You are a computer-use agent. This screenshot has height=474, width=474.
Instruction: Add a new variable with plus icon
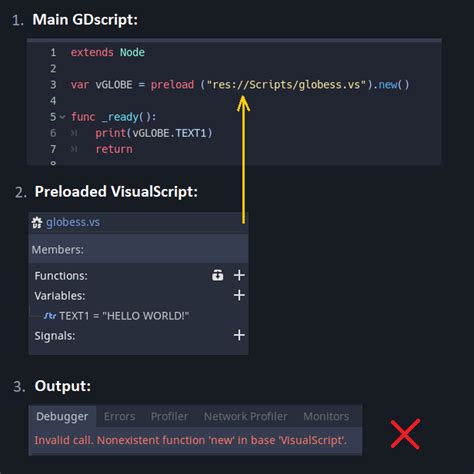pos(239,295)
